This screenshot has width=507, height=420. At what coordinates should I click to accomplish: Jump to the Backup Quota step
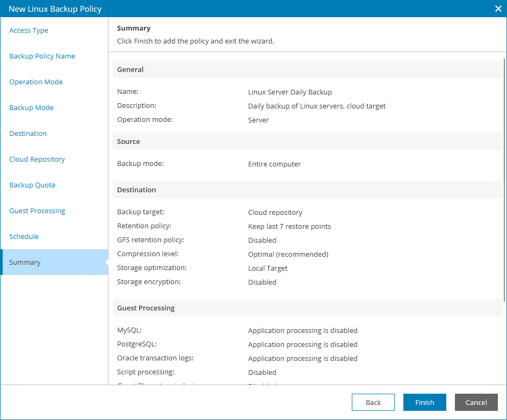click(x=32, y=185)
